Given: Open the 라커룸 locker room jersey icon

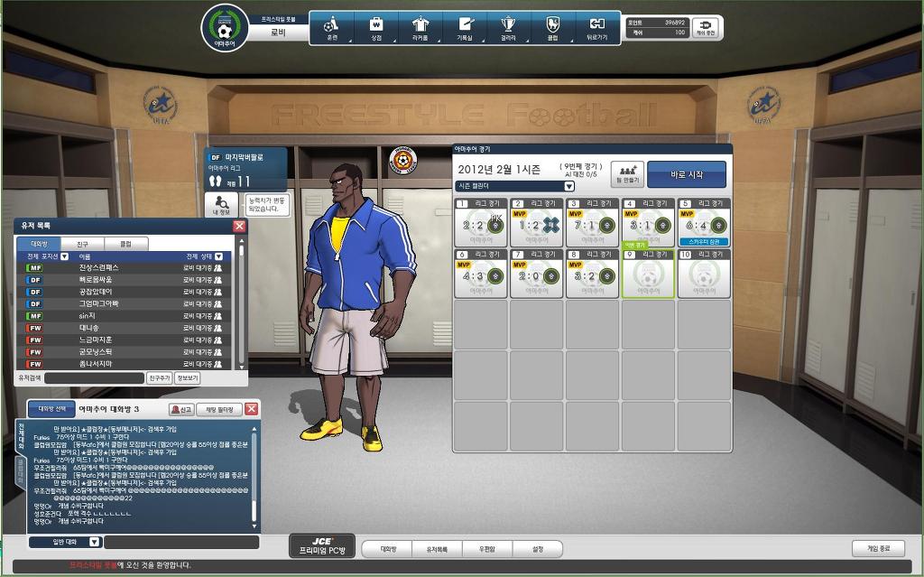Looking at the screenshot, I should coord(420,27).
